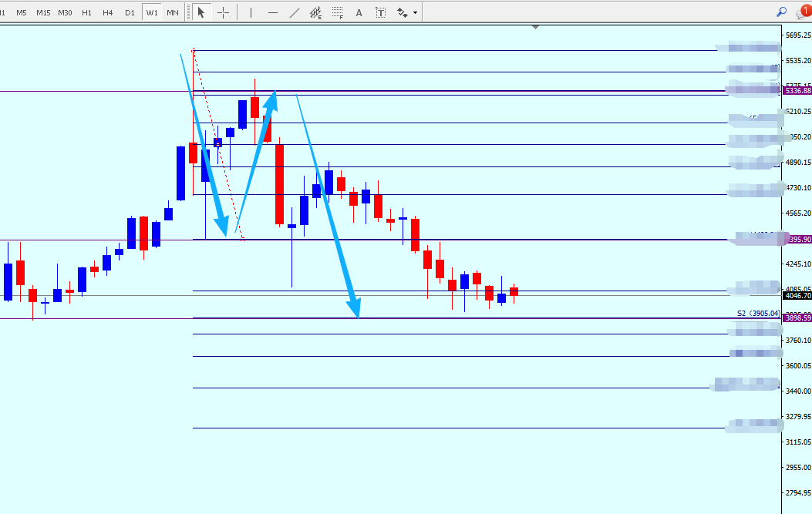Click the 3279.95 price scale value
This screenshot has height=514, width=812.
pos(798,416)
